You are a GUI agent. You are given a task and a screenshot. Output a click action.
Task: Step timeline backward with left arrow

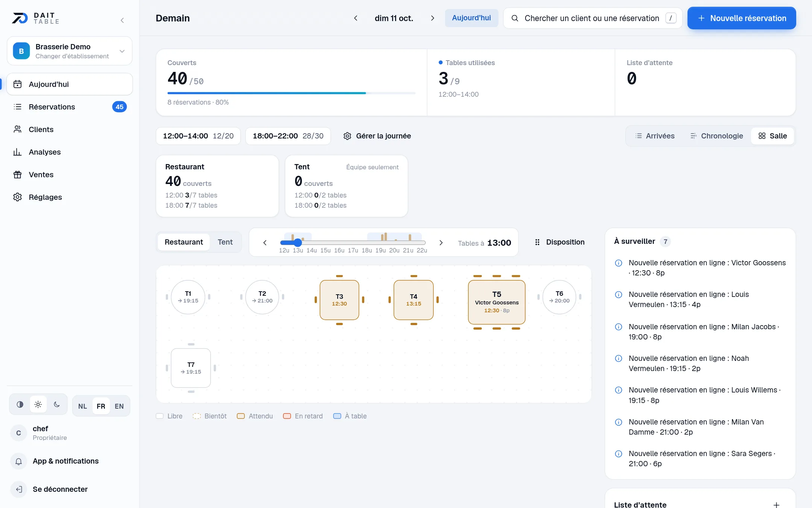pyautogui.click(x=265, y=243)
